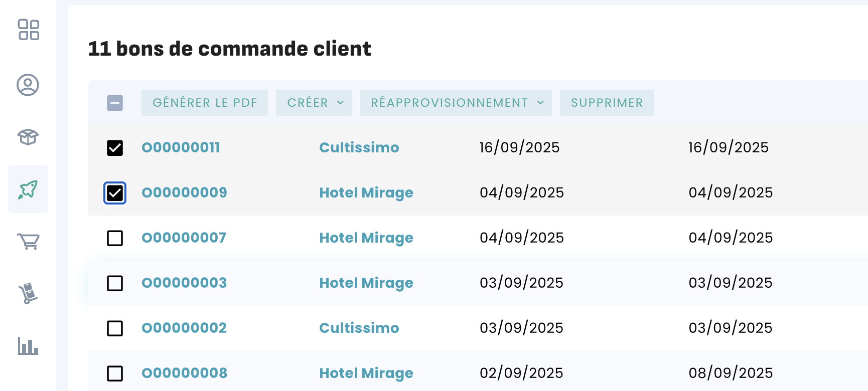Check the order 00000007 checkbox
This screenshot has width=868, height=391.
pos(115,238)
